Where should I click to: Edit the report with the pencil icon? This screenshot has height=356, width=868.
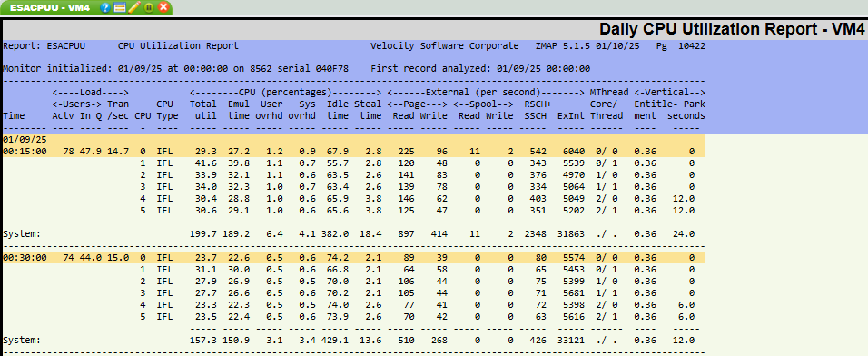click(133, 7)
